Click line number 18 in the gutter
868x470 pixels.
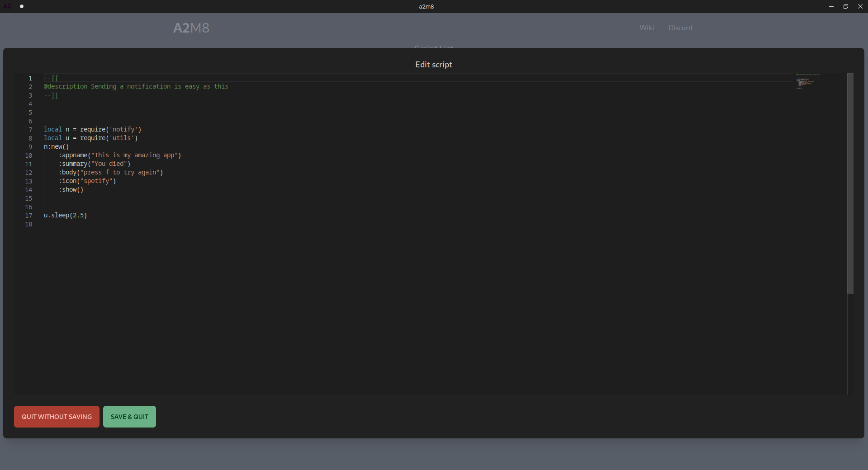pos(28,224)
